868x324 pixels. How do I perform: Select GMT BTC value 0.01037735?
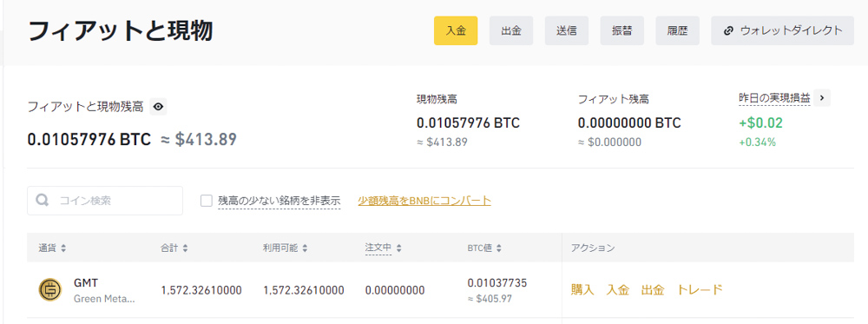497,283
